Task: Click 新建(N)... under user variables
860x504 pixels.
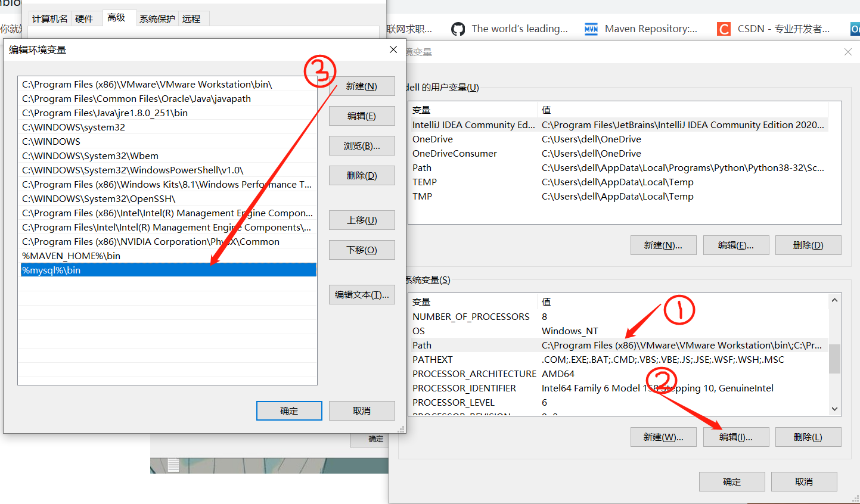Action: coord(663,245)
